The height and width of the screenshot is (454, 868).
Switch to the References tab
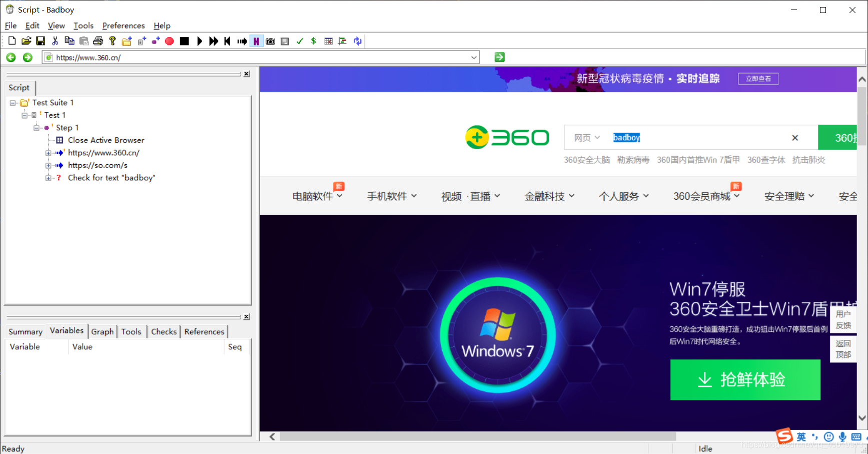[x=204, y=332]
